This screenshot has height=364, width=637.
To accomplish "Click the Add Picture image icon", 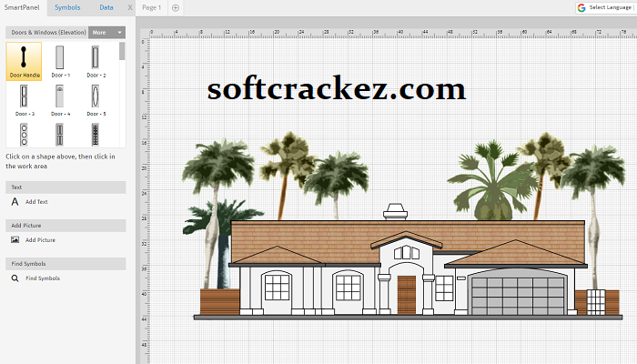I will [x=15, y=239].
